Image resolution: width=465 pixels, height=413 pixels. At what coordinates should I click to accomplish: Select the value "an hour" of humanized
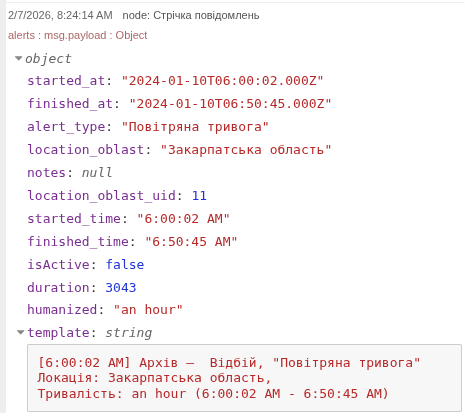(148, 310)
